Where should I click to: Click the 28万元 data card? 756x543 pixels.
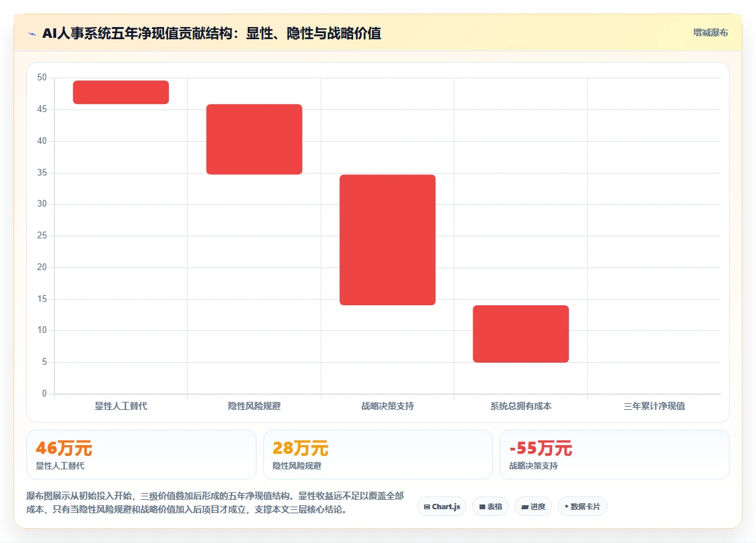click(378, 455)
